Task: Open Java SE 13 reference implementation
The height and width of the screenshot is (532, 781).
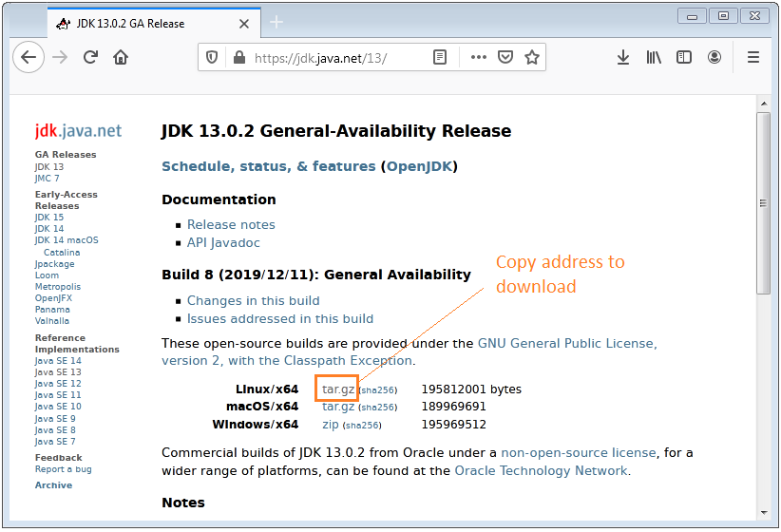Action: (58, 372)
